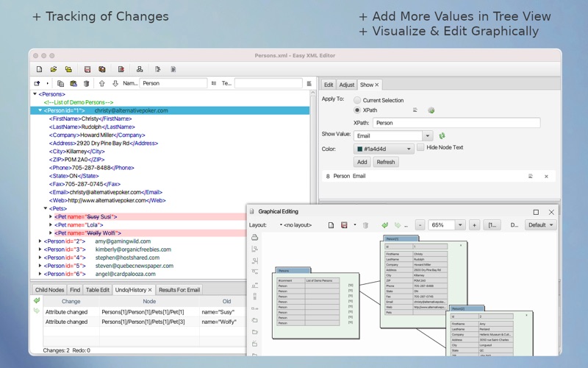Click the trash icon in the Graphical Editing toolbar
The height and width of the screenshot is (368, 588).
[365, 225]
